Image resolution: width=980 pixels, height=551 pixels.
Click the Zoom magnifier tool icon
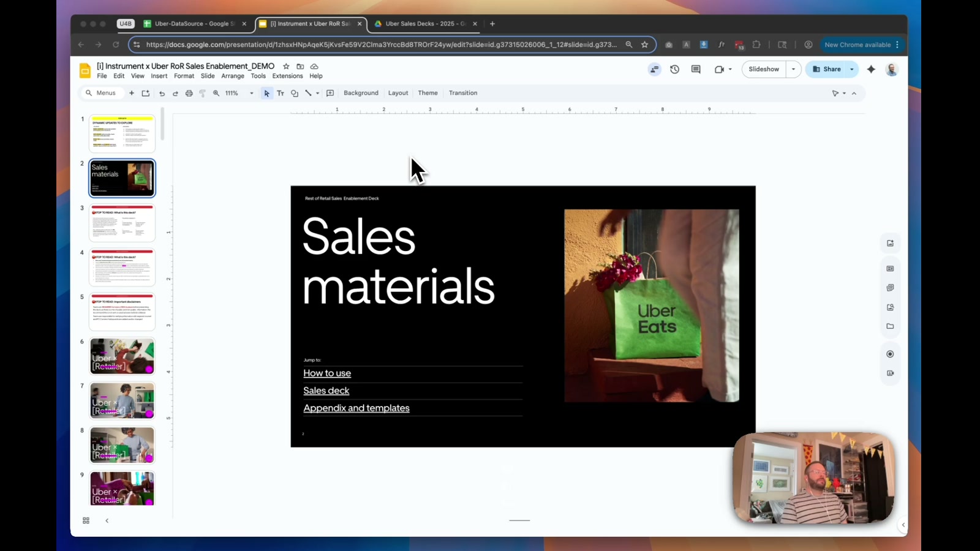pos(216,93)
